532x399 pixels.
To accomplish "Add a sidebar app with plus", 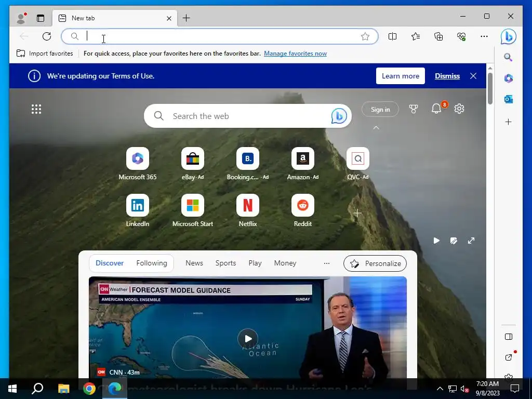I will [x=508, y=122].
